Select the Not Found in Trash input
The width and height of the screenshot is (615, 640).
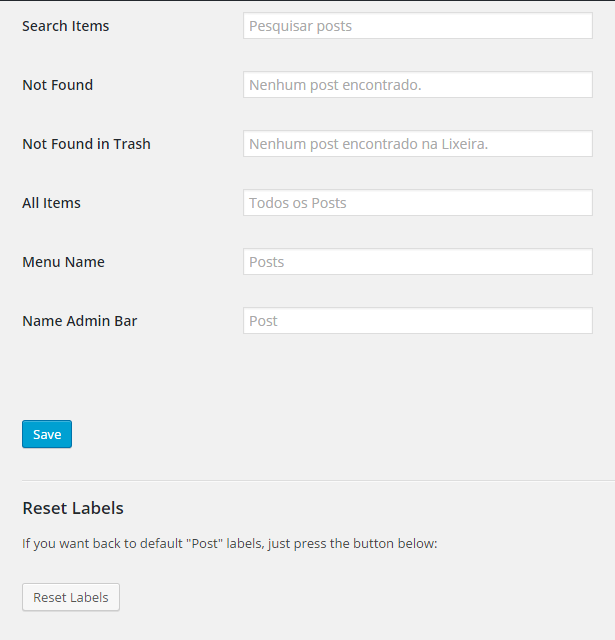417,144
